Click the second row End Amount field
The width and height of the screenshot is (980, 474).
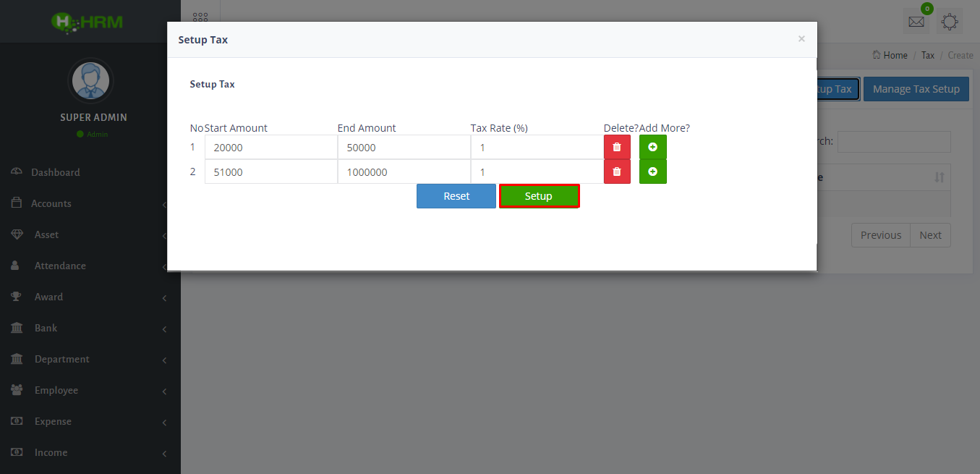tap(404, 172)
